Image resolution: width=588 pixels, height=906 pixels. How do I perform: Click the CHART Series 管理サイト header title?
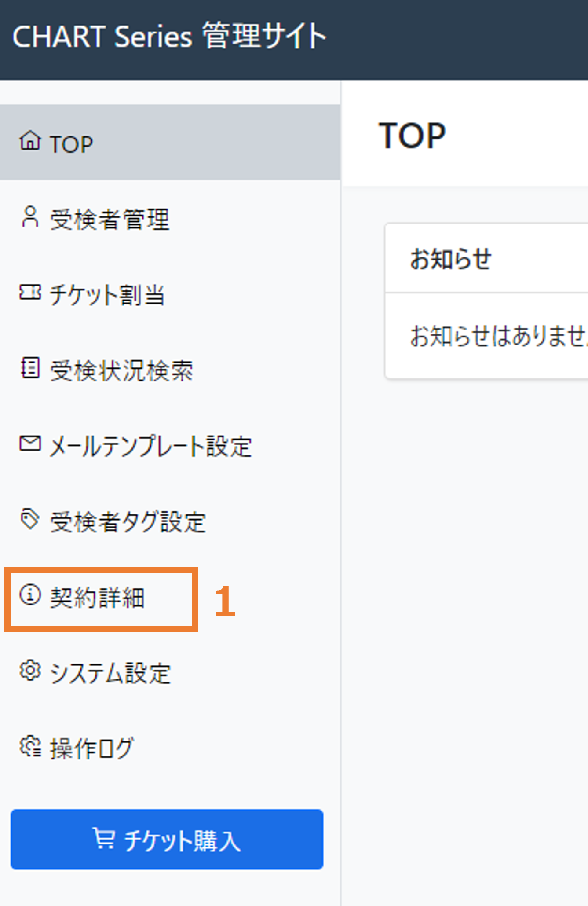pyautogui.click(x=169, y=37)
